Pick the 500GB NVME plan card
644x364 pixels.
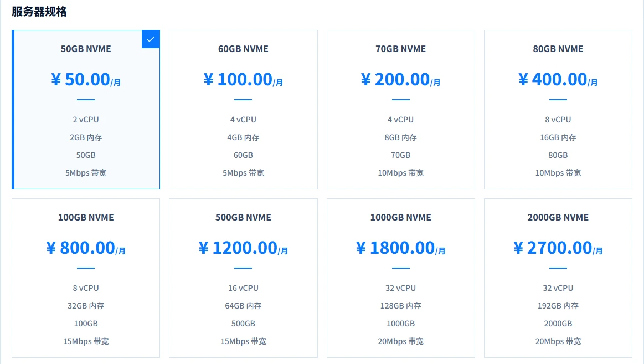tap(243, 278)
